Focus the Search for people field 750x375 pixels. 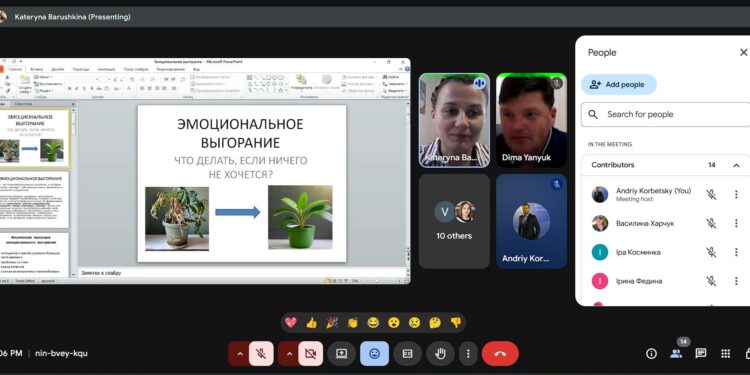[x=665, y=114]
